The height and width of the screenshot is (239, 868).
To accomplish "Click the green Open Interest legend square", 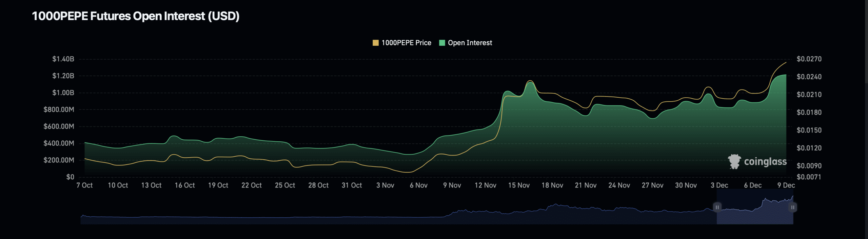I will (x=442, y=43).
